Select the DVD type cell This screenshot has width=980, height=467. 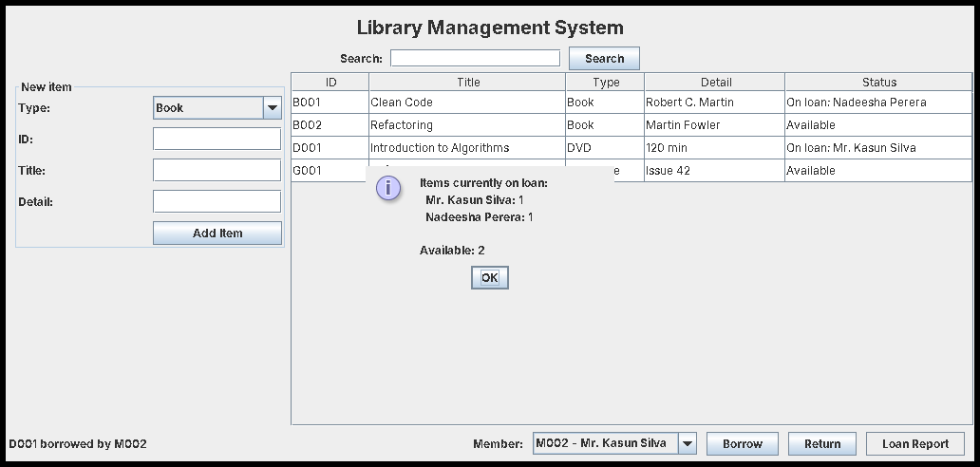(x=605, y=148)
